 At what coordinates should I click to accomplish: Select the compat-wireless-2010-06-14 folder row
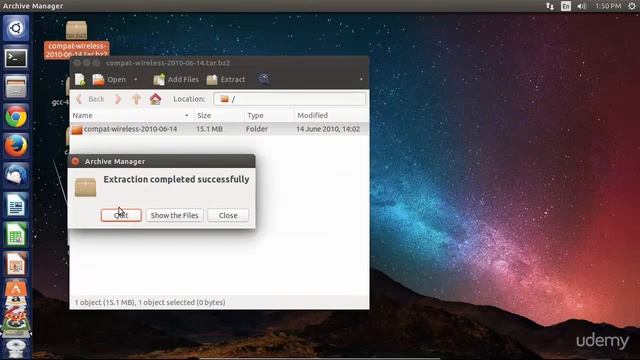point(219,129)
